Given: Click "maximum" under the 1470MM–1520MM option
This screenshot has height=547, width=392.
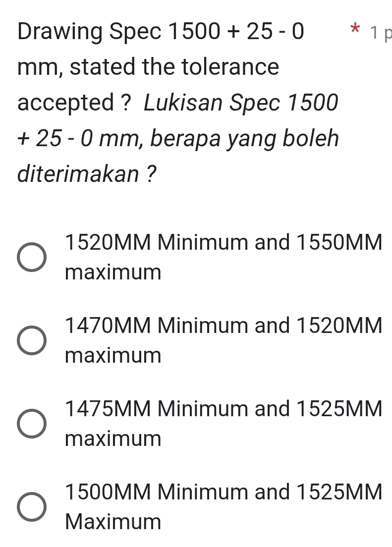Looking at the screenshot, I should click(113, 356).
